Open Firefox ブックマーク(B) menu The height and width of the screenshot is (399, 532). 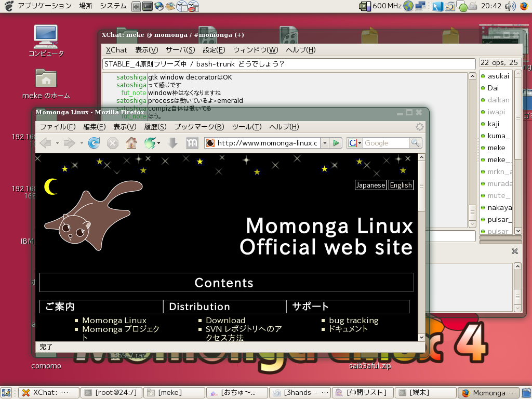199,127
